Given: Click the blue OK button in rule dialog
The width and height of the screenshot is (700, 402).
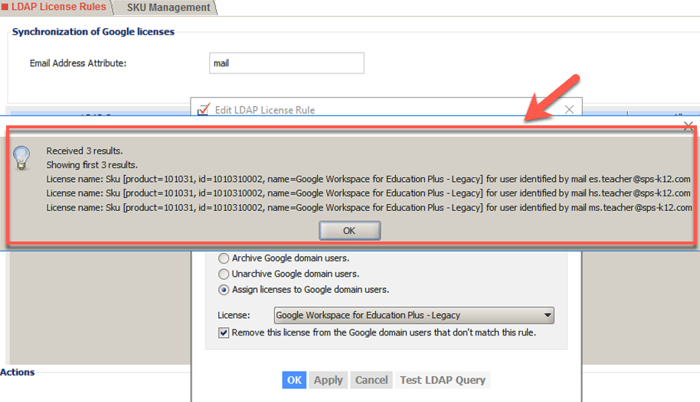Looking at the screenshot, I should click(294, 380).
